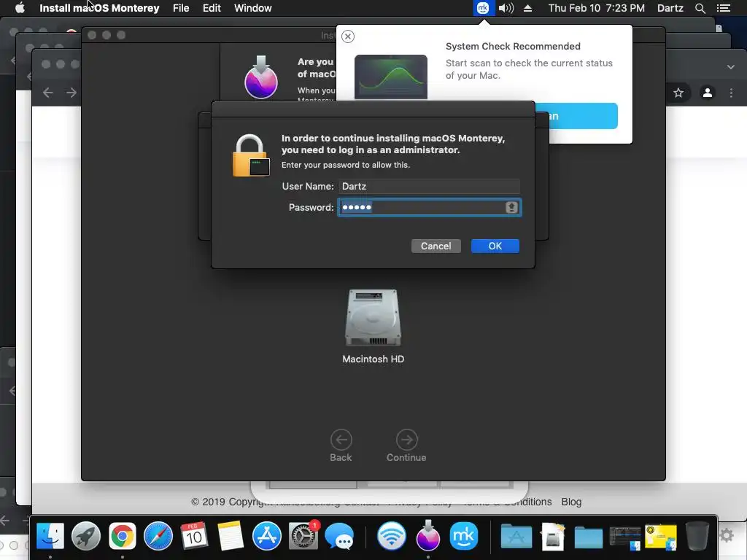The image size is (747, 560).
Task: Cancel the administrator login dialog
Action: pos(436,246)
